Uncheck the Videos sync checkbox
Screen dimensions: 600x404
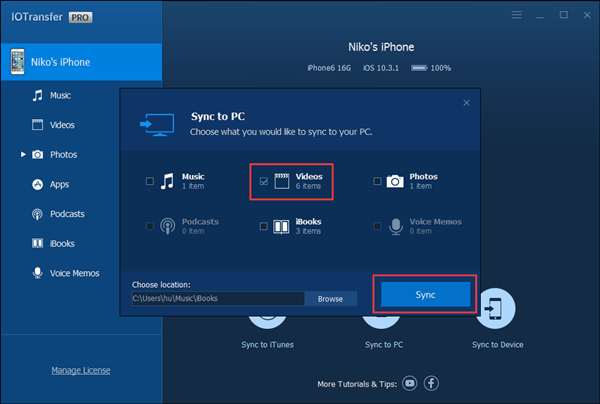tap(263, 181)
